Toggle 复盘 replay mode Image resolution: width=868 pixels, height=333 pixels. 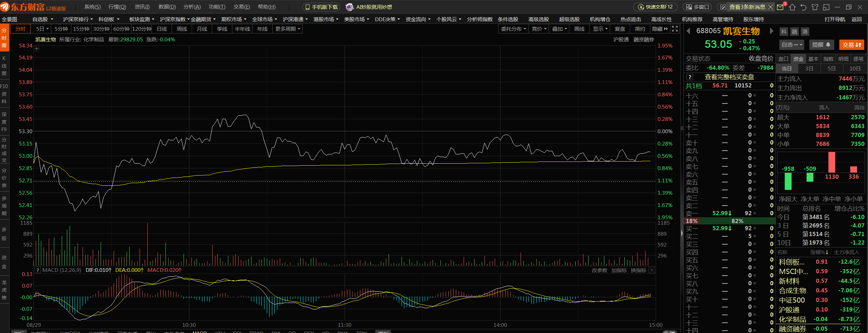pyautogui.click(x=620, y=29)
